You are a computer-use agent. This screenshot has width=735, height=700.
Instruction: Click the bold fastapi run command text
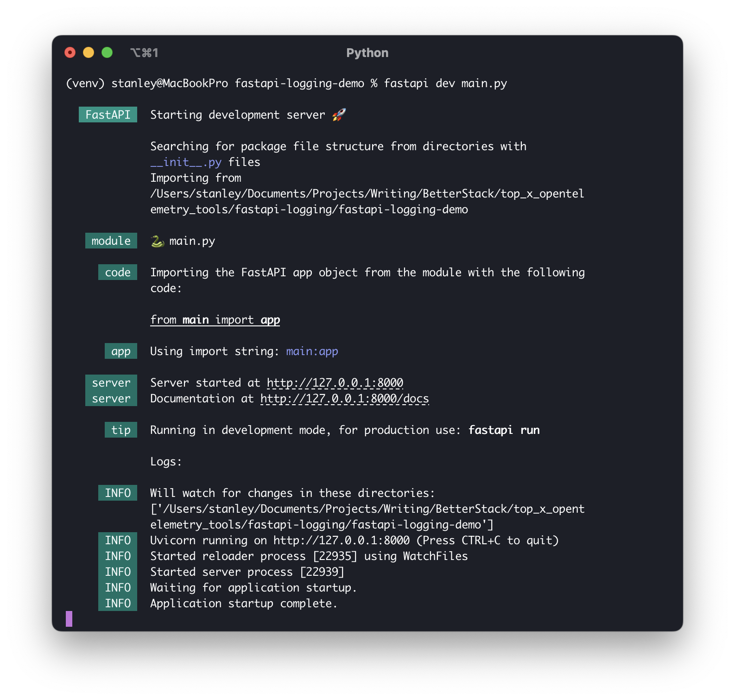pyautogui.click(x=504, y=430)
